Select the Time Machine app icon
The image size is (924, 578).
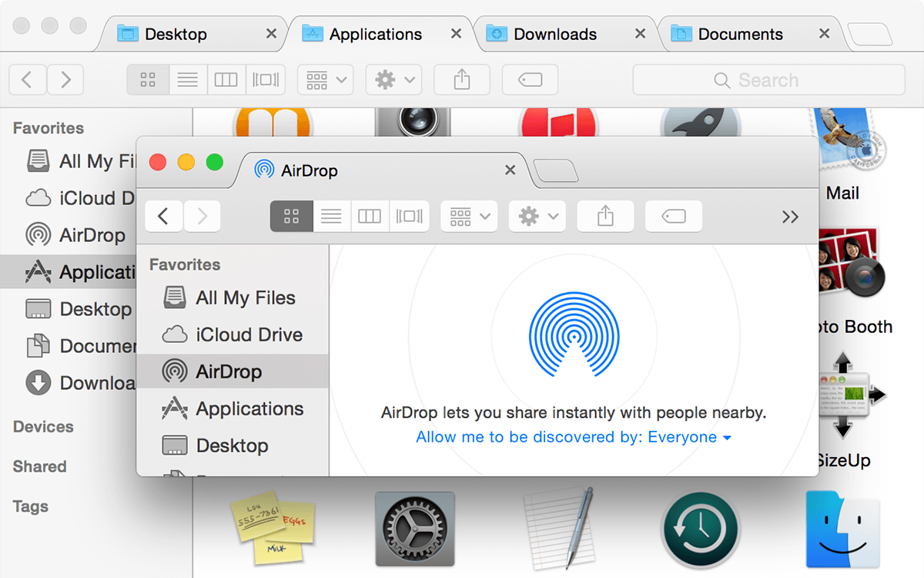point(701,531)
